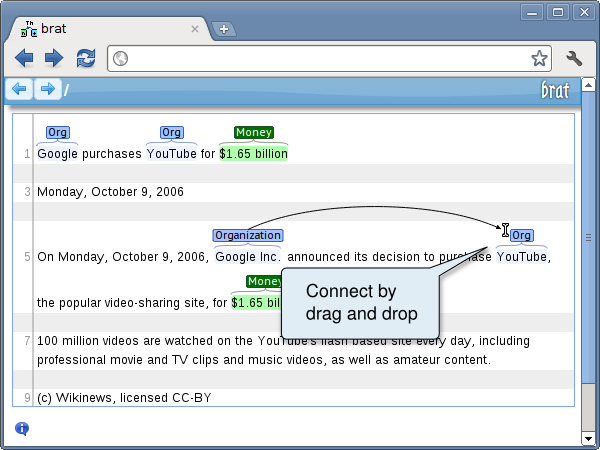Image resolution: width=600 pixels, height=450 pixels.
Task: Click scrollbar down arrow
Action: [588, 438]
